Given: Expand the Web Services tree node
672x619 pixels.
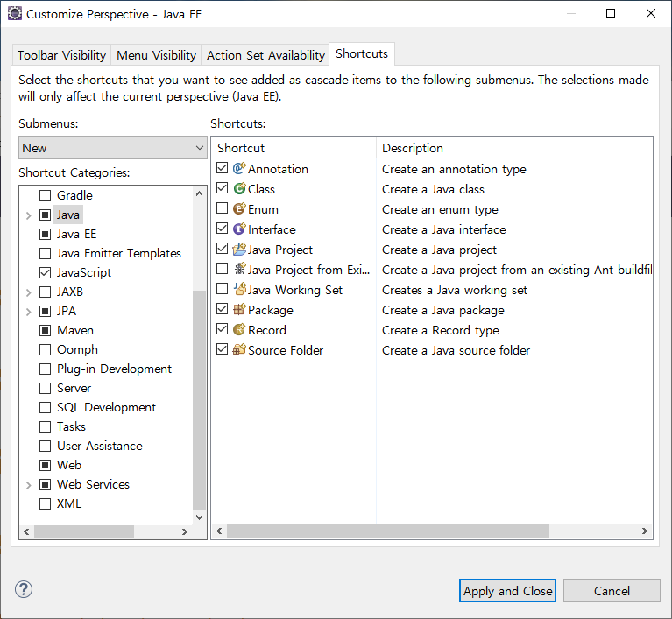Looking at the screenshot, I should (29, 485).
